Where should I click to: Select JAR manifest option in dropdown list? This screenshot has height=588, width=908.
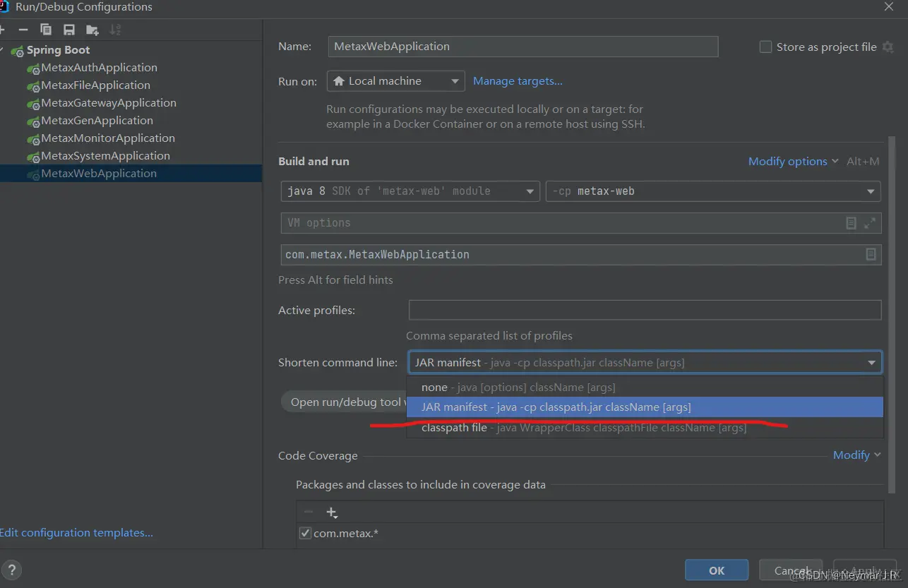click(x=645, y=407)
